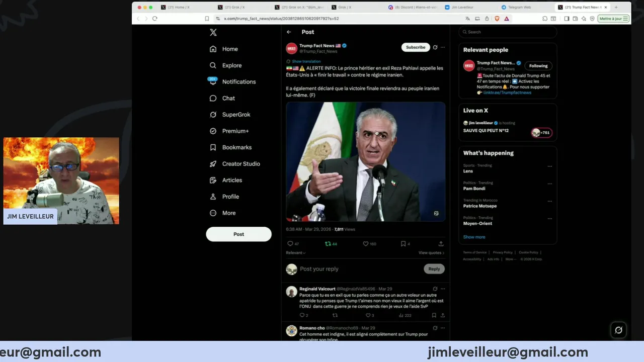Click Grok icon on Romano cho's reply
644x362 pixels.
click(435, 328)
